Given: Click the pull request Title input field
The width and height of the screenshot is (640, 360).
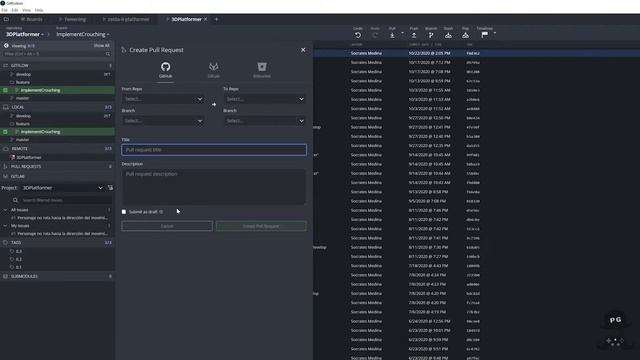Looking at the screenshot, I should (214, 150).
